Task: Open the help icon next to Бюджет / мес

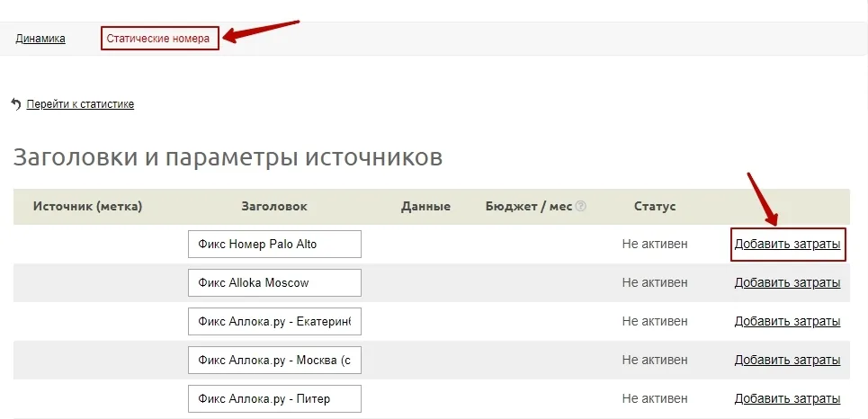Action: 581,207
